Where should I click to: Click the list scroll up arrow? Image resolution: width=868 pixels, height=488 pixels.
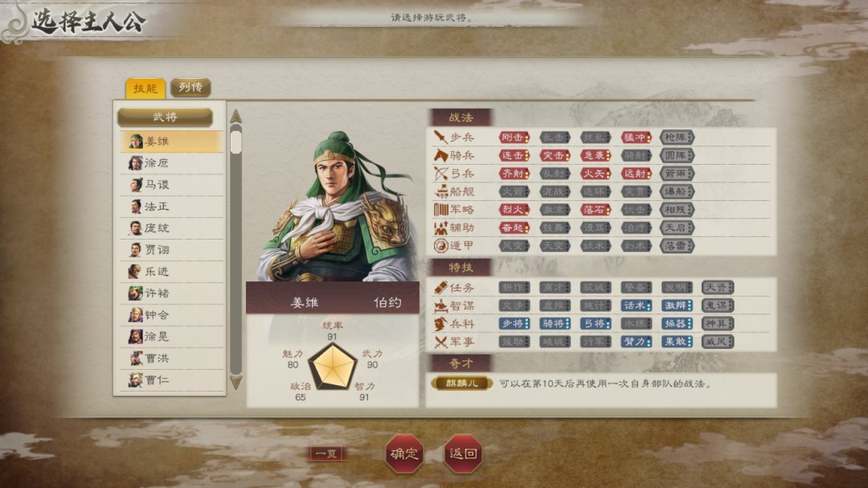tap(235, 117)
